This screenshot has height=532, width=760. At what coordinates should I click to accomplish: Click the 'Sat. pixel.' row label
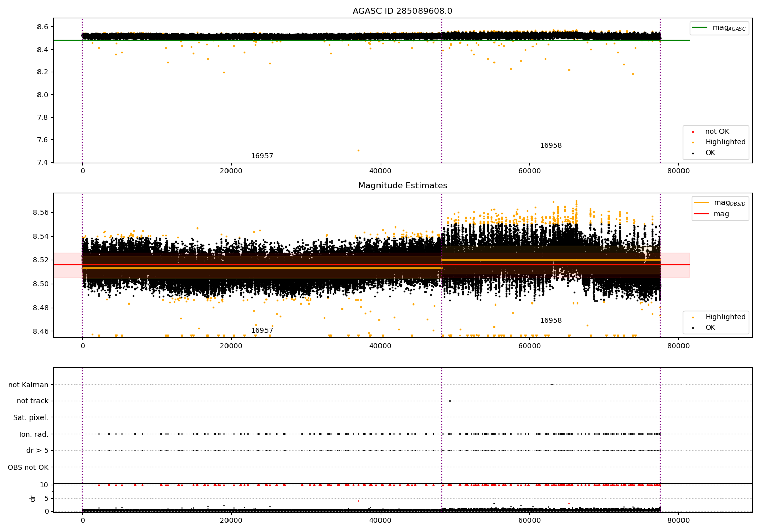(31, 417)
